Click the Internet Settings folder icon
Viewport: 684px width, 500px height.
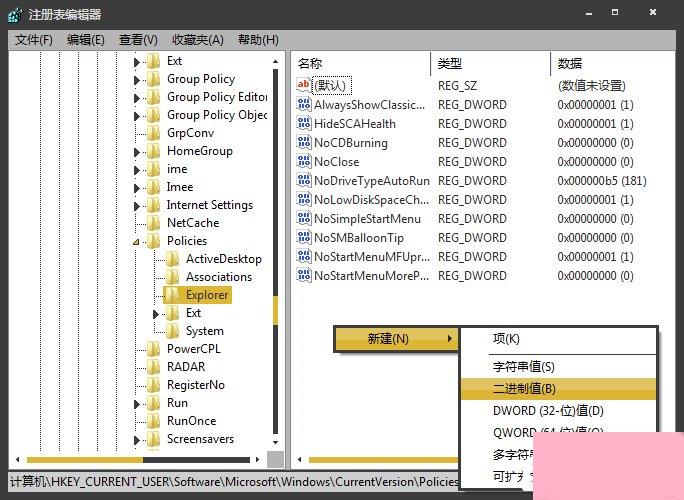click(153, 205)
